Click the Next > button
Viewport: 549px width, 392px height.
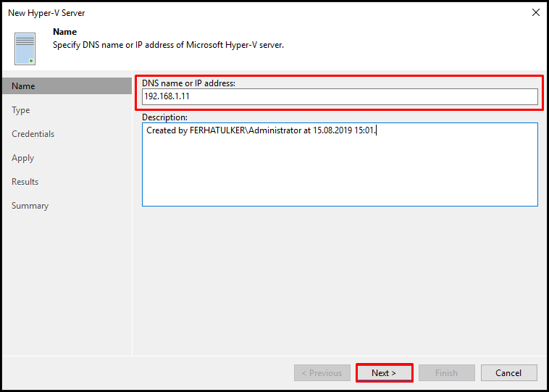(384, 372)
